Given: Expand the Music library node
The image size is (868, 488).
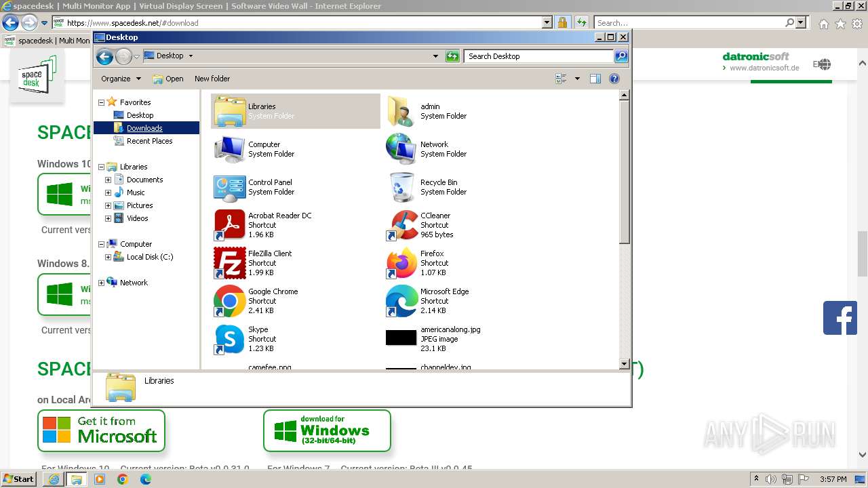Looking at the screenshot, I should pos(108,192).
